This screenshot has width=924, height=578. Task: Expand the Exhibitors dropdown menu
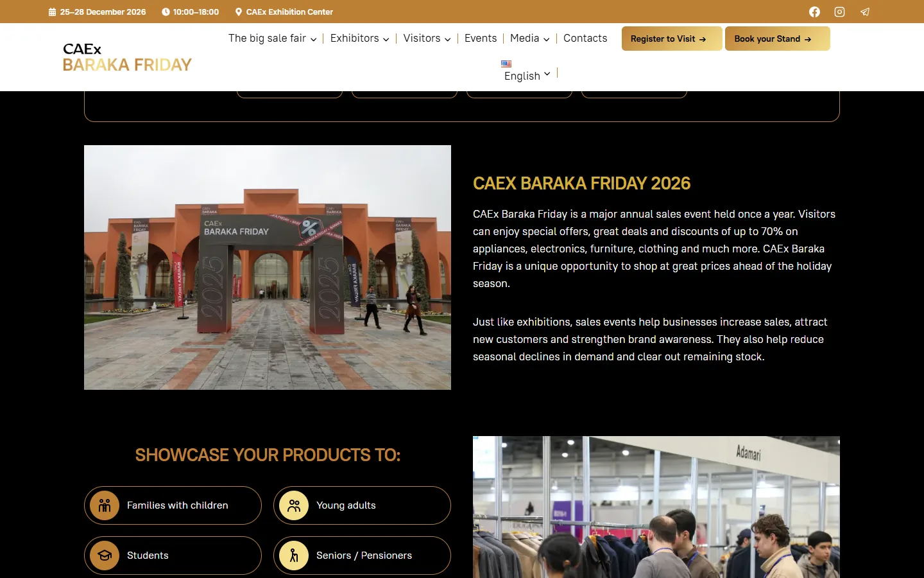pyautogui.click(x=360, y=39)
